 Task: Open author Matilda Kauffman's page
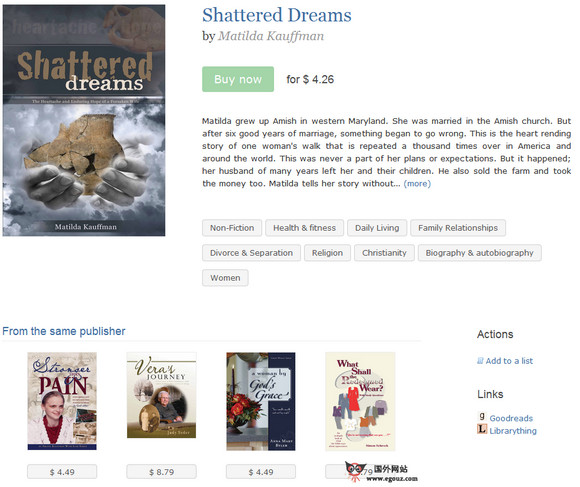tap(271, 36)
